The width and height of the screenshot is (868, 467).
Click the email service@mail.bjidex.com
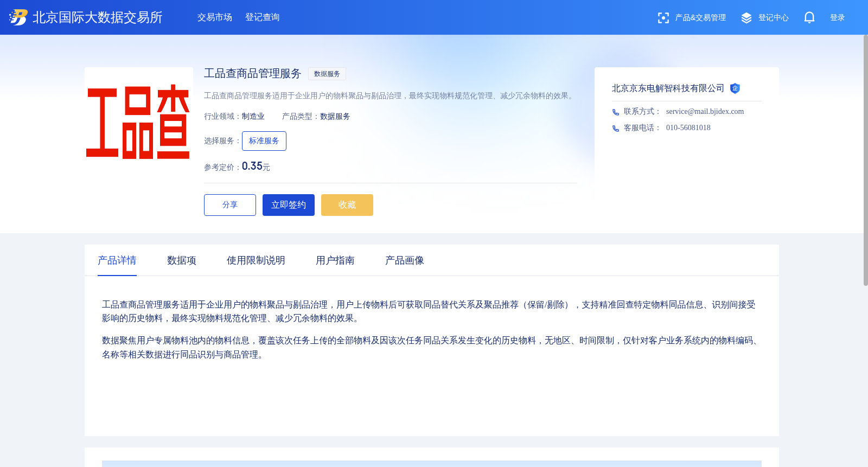[705, 112]
